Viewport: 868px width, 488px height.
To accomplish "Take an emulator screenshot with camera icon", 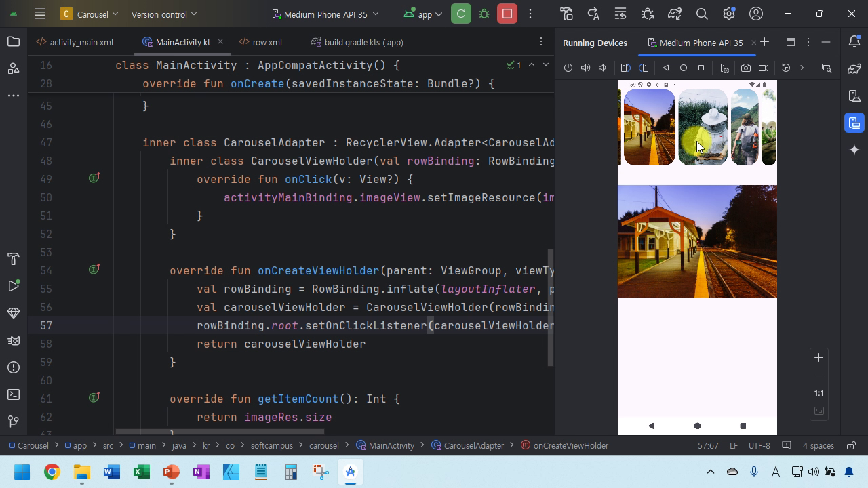I will pos(746,68).
